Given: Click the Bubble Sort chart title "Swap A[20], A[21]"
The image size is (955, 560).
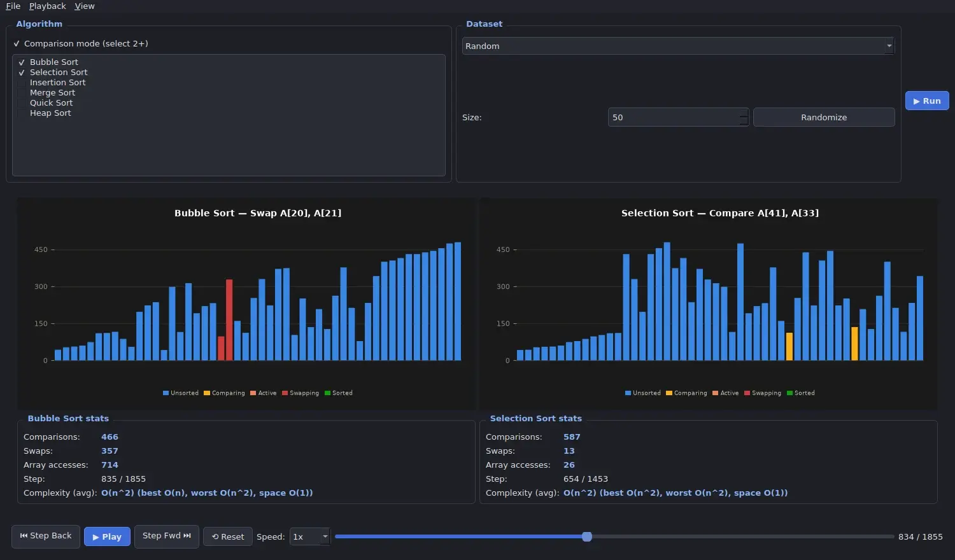Looking at the screenshot, I should [x=296, y=213].
